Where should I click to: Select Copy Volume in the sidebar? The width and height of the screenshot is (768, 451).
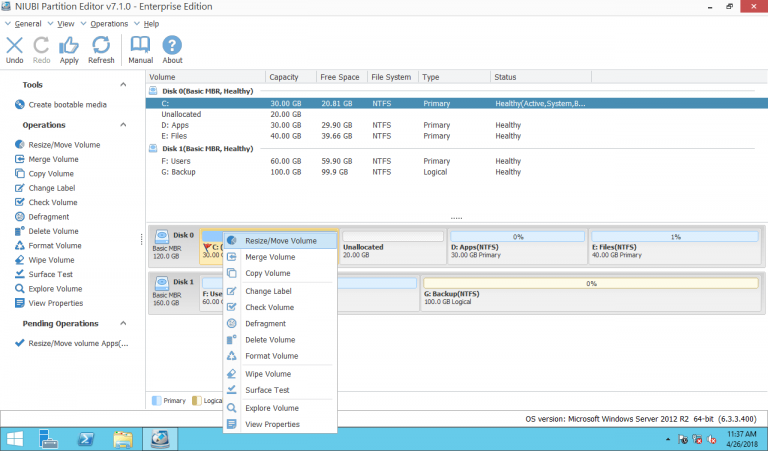tap(44, 173)
